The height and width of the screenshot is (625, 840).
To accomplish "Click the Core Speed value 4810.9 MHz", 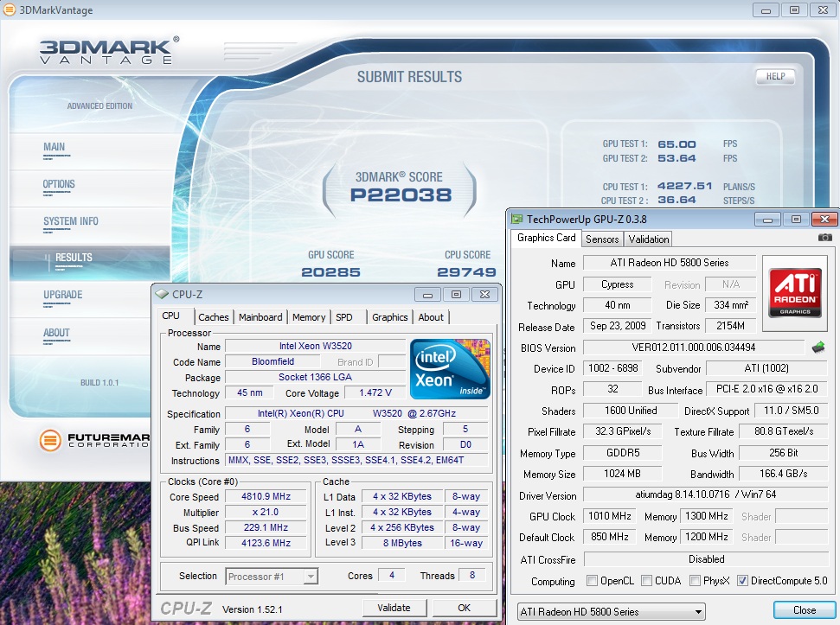I will (x=266, y=496).
